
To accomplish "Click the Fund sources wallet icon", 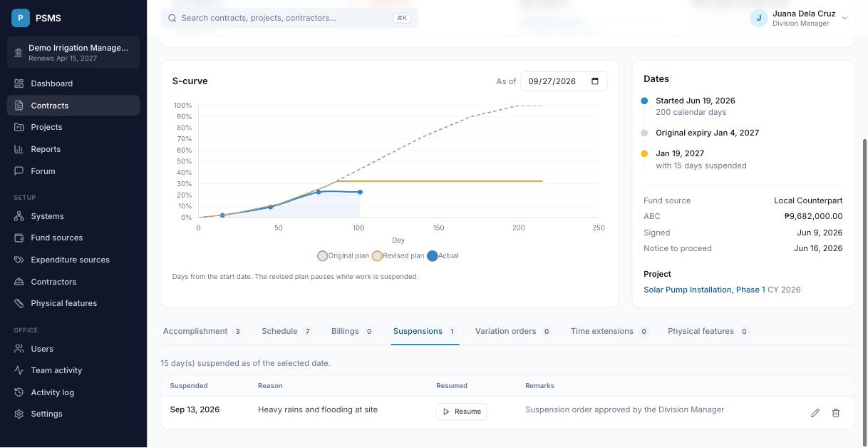I will point(19,238).
